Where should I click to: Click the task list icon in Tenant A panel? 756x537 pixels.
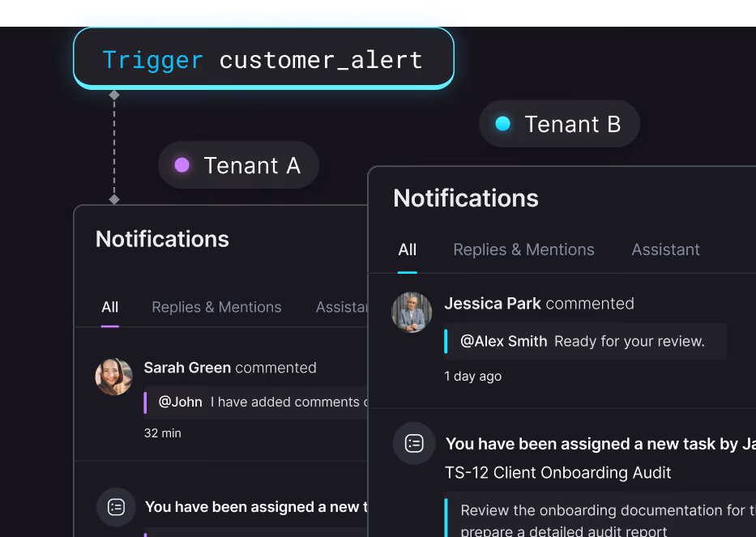click(x=116, y=507)
